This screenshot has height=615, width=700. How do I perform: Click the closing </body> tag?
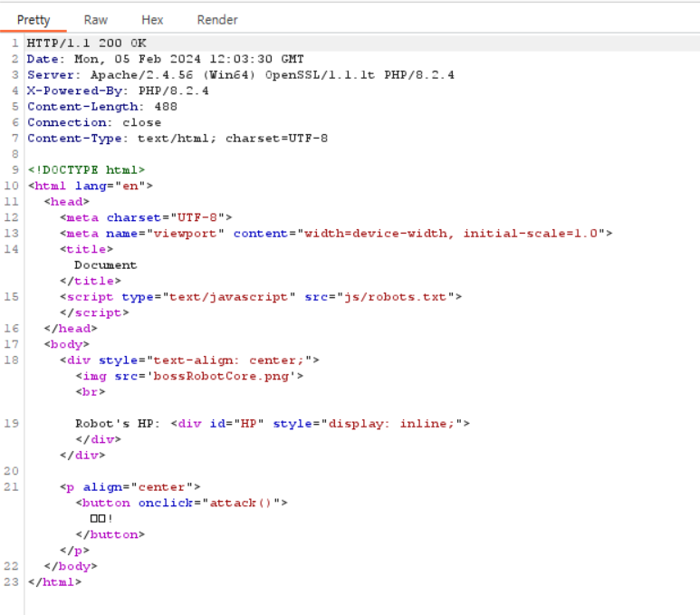(71, 566)
